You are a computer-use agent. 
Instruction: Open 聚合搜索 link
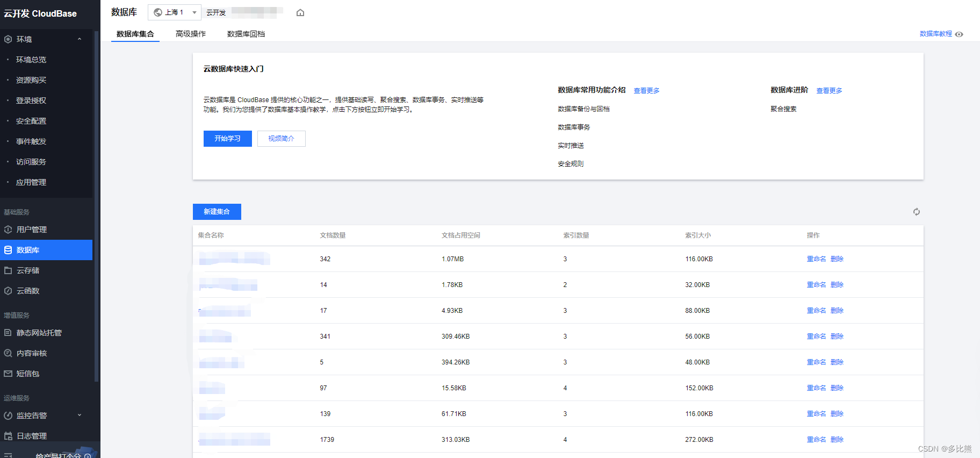coord(783,109)
